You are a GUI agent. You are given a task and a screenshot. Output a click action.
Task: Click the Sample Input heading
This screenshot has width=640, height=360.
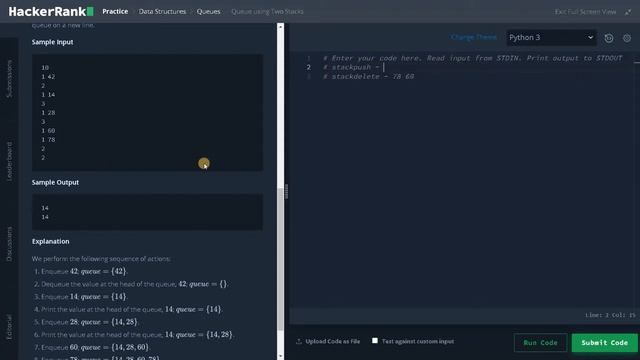[x=53, y=42]
